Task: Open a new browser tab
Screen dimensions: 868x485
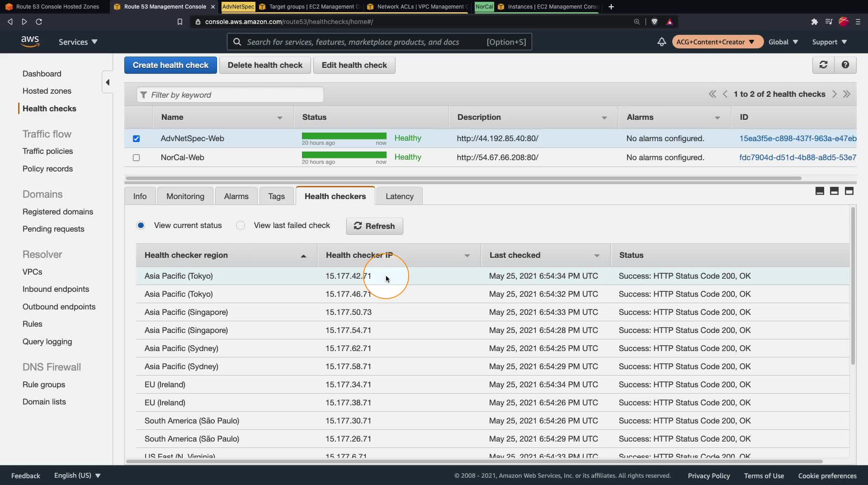Action: coord(611,7)
